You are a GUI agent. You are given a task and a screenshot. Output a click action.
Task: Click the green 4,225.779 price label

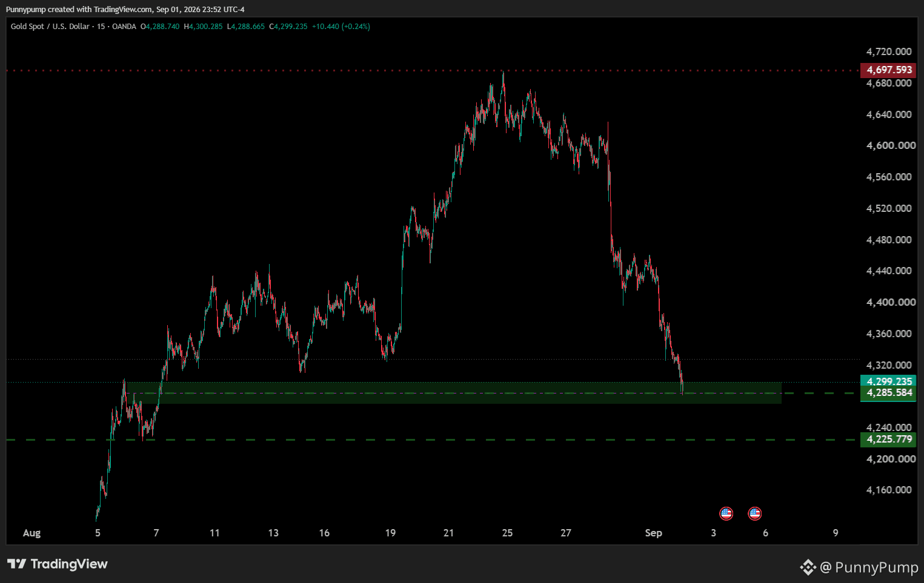coord(889,440)
